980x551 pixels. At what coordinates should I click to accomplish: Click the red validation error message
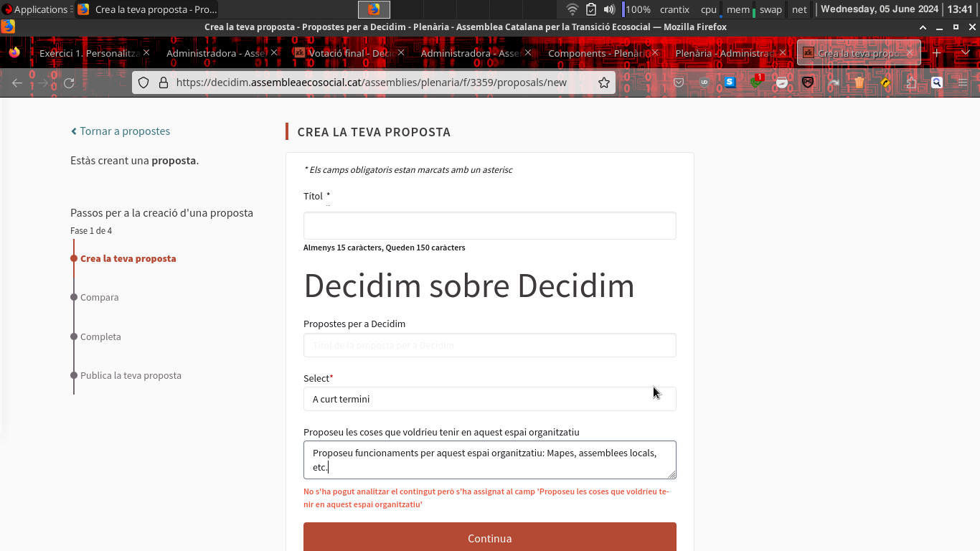click(x=486, y=498)
